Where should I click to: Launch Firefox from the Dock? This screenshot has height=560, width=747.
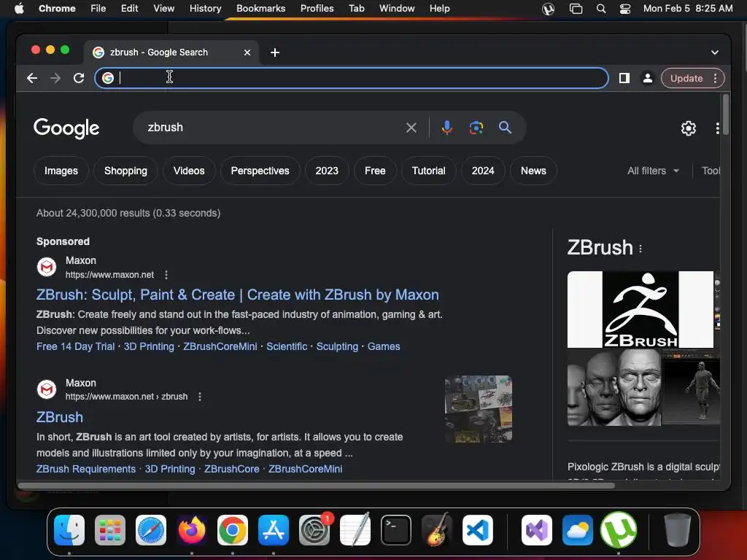click(192, 530)
